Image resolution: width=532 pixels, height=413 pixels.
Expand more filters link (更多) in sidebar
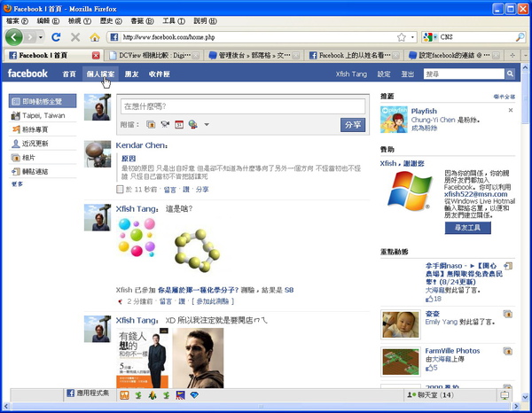pos(17,183)
